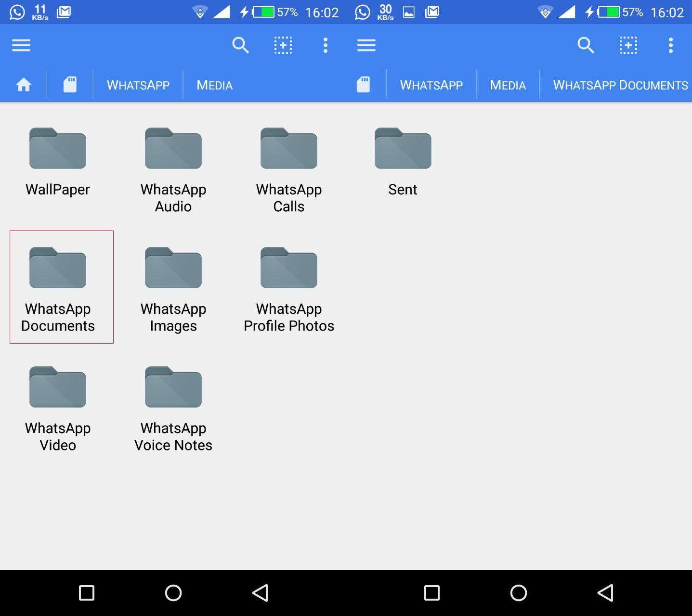
Task: Tap home circle button, left navigation bar
Action: coord(173,593)
